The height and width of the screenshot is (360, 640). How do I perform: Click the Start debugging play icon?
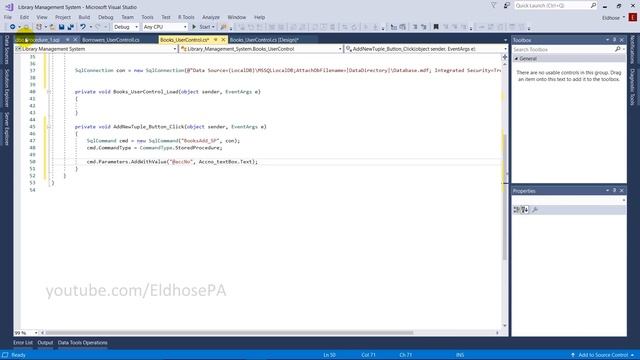click(x=194, y=27)
